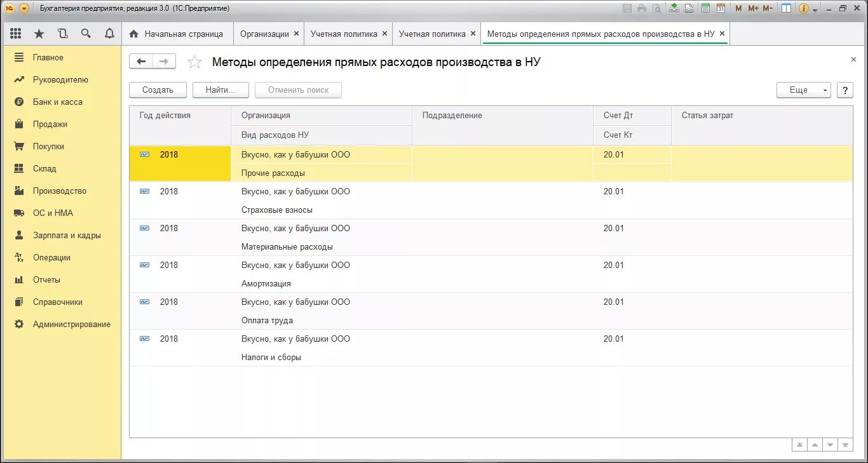Click the Прочие расходы cell
Viewport: 868px width, 463px height.
coord(322,173)
